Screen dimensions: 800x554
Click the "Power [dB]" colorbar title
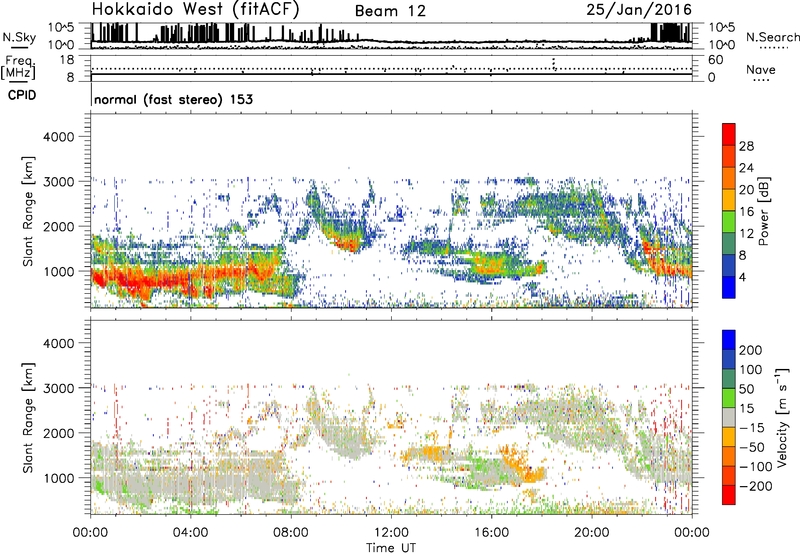click(x=763, y=211)
